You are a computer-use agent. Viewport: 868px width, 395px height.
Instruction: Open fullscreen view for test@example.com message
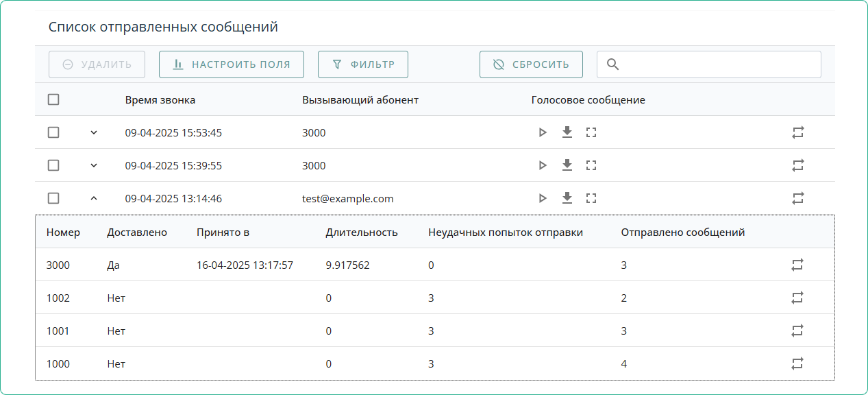(591, 198)
